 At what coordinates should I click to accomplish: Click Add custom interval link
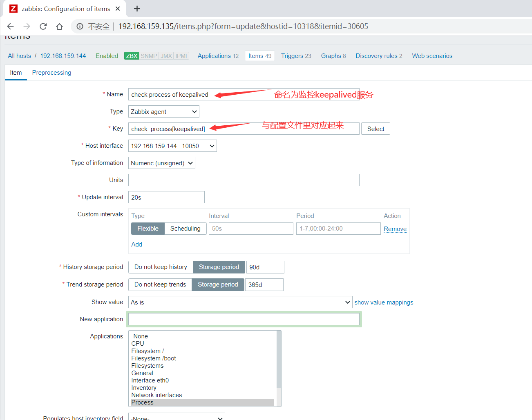pos(137,244)
